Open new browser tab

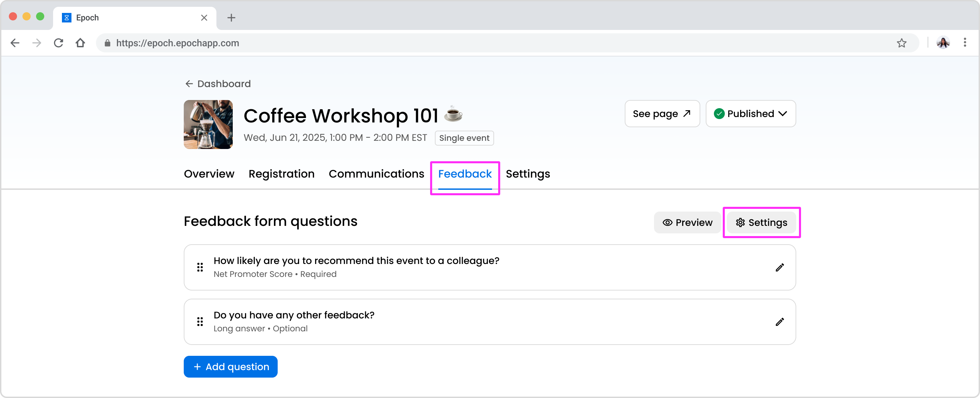pyautogui.click(x=231, y=17)
